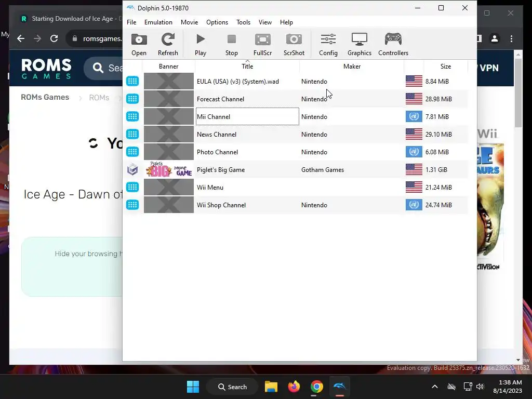
Task: Click Wii platform icon for Mii Channel
Action: click(132, 116)
